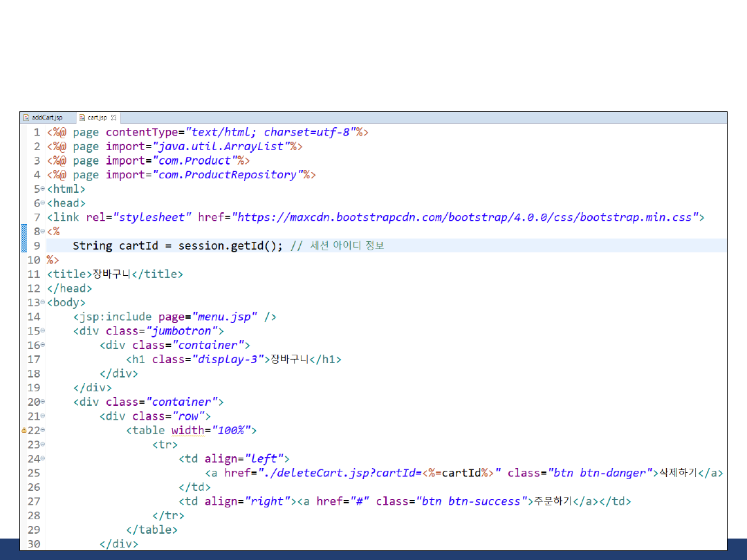The width and height of the screenshot is (747, 560).
Task: Collapse the table element fold on line 22
Action: (x=43, y=430)
